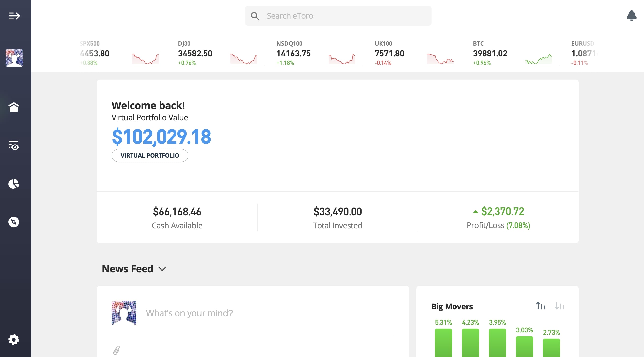Select the 2.73% Big Movers bar
The width and height of the screenshot is (644, 357).
[x=551, y=348]
